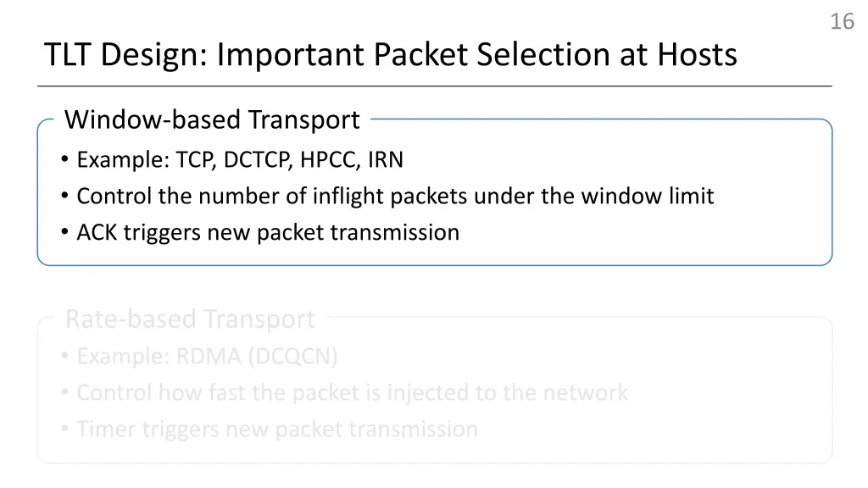Click the word IRN in the first bullet

pyautogui.click(x=386, y=160)
